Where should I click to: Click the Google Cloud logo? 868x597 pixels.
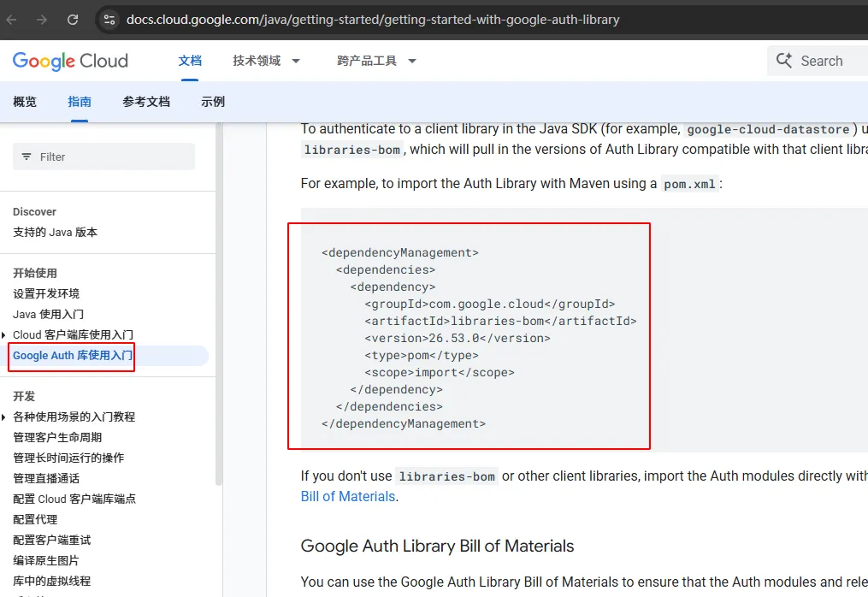coord(70,61)
